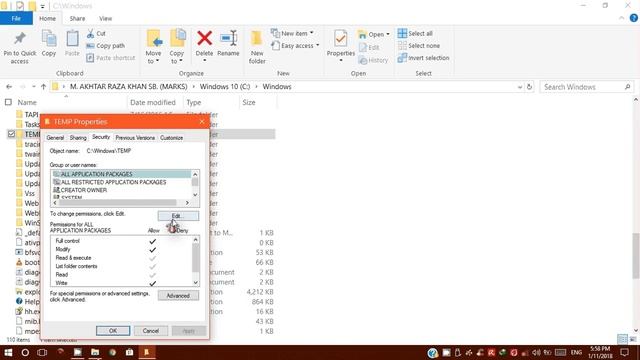Switch to the View ribbon tab
Image resolution: width=640 pixels, height=360 pixels.
pos(105,18)
